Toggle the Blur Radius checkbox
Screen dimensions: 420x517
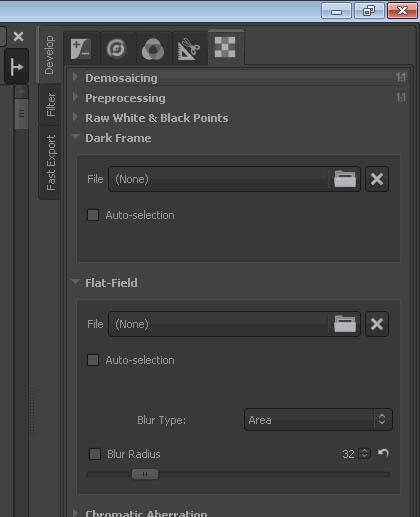[x=95, y=454]
